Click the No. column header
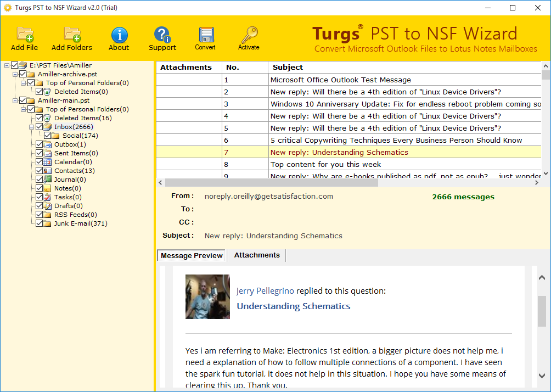 245,67
